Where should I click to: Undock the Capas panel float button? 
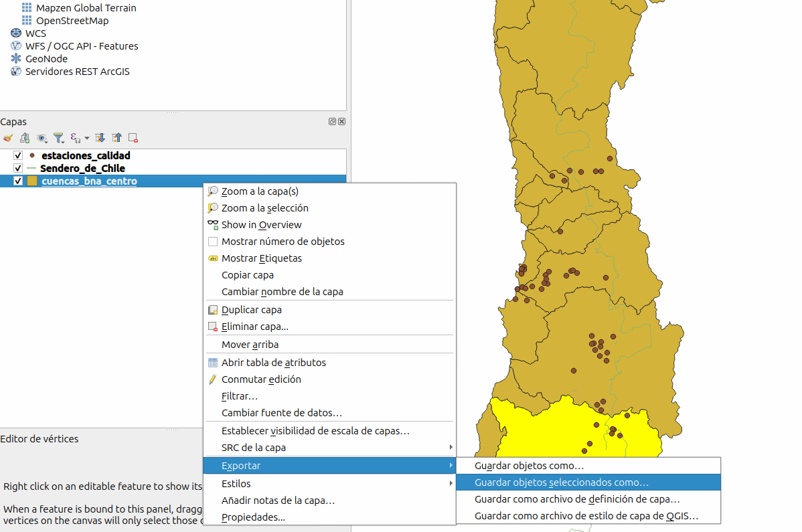(x=332, y=122)
